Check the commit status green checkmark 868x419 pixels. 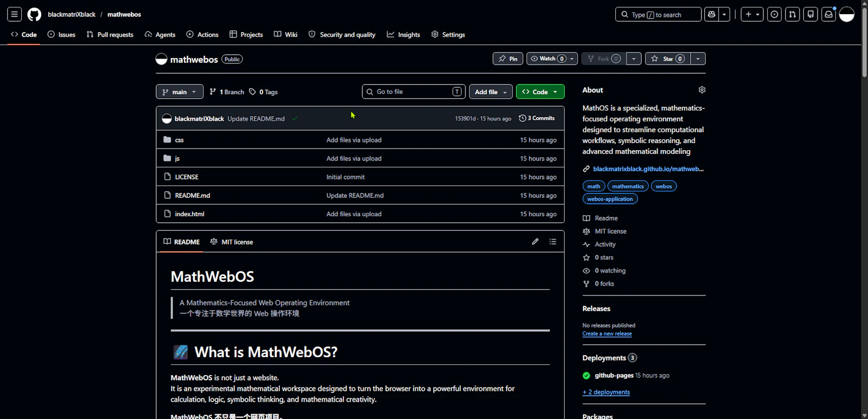pyautogui.click(x=295, y=119)
